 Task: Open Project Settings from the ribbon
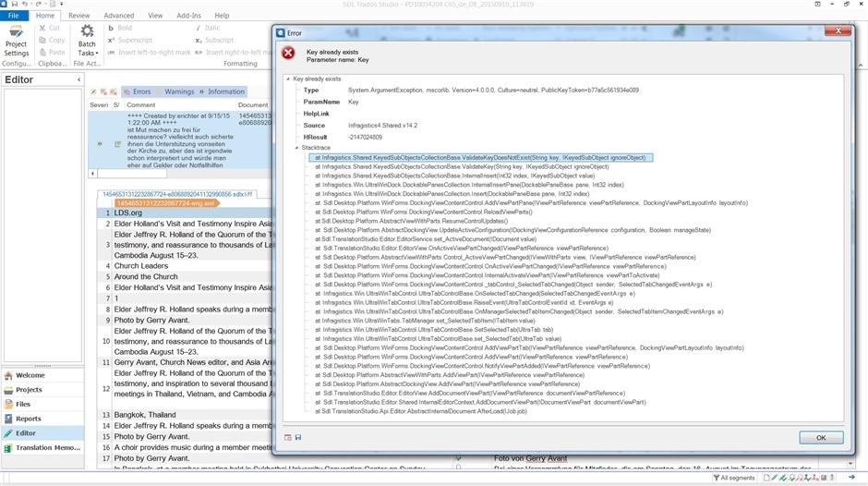[x=16, y=43]
